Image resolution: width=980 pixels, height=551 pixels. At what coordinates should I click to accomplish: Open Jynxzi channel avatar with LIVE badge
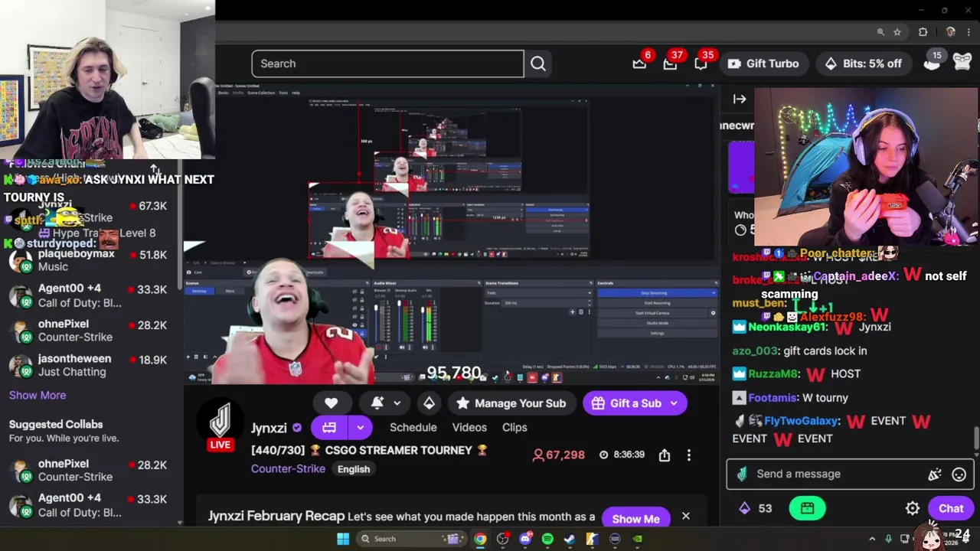(x=220, y=423)
